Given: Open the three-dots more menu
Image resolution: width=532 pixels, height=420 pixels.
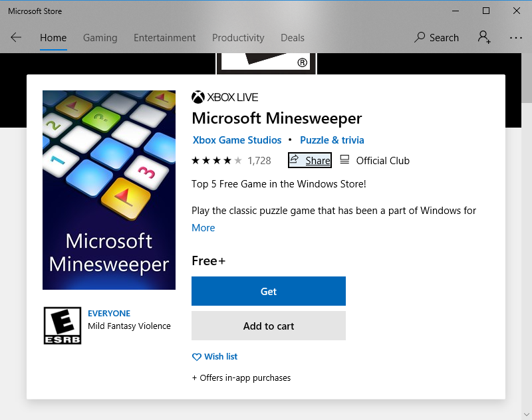Looking at the screenshot, I should click(x=516, y=38).
